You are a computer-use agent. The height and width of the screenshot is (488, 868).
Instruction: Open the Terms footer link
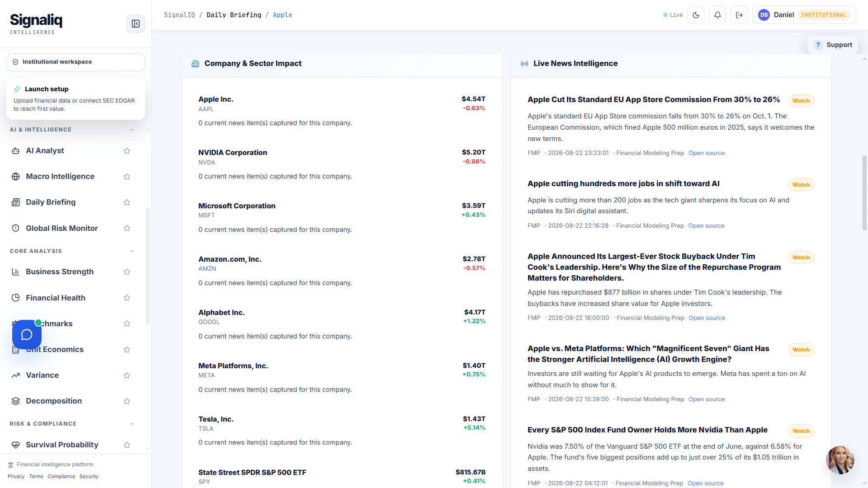(x=36, y=477)
